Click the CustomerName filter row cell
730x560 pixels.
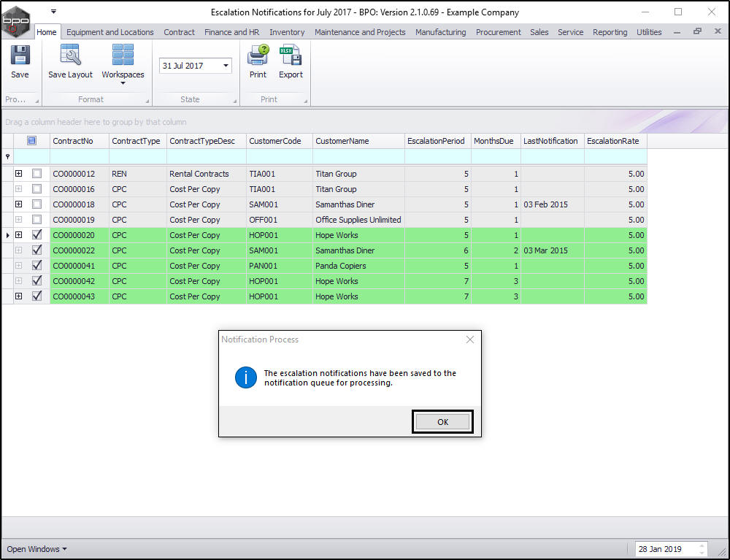358,156
